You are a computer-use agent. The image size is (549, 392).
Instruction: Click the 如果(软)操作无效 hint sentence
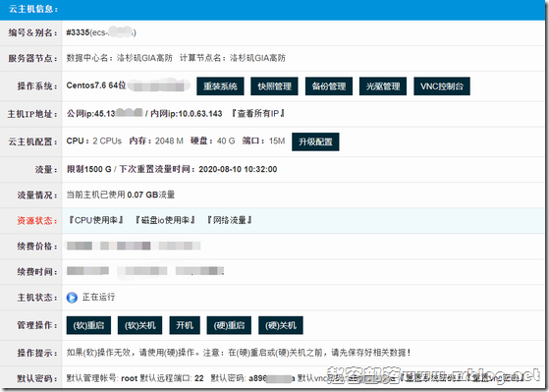pyautogui.click(x=239, y=353)
